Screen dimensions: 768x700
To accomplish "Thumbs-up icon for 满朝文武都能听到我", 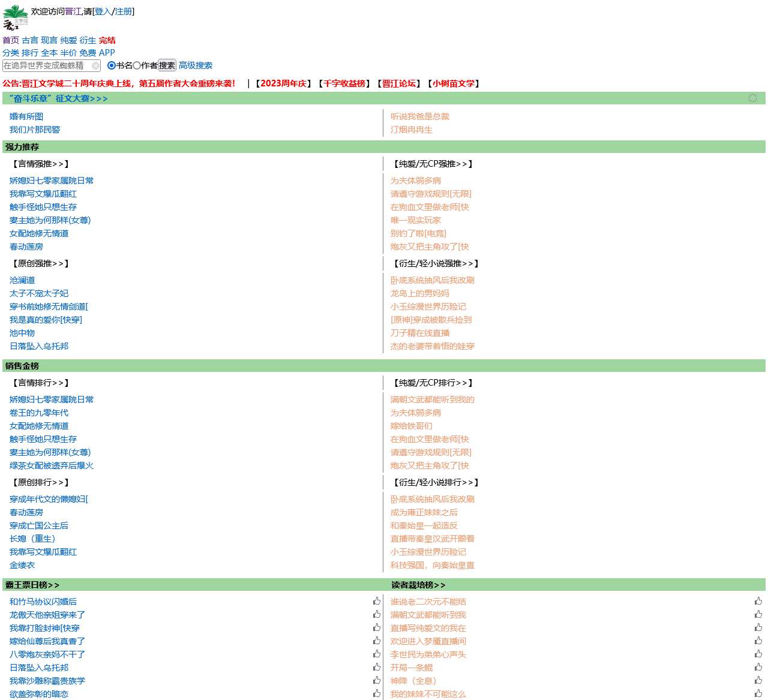I will point(758,614).
